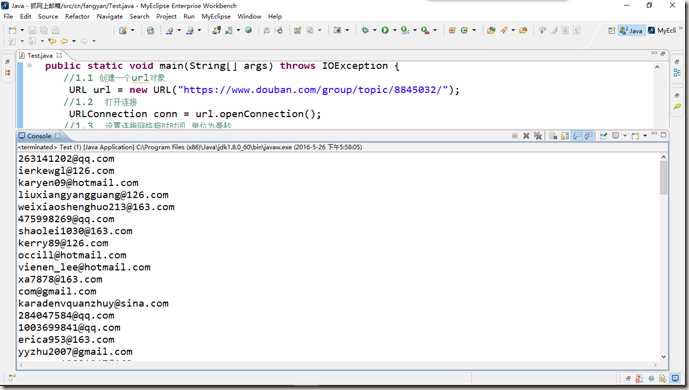Select the Test.java editor tab
This screenshot has height=390, width=689.
(x=40, y=55)
